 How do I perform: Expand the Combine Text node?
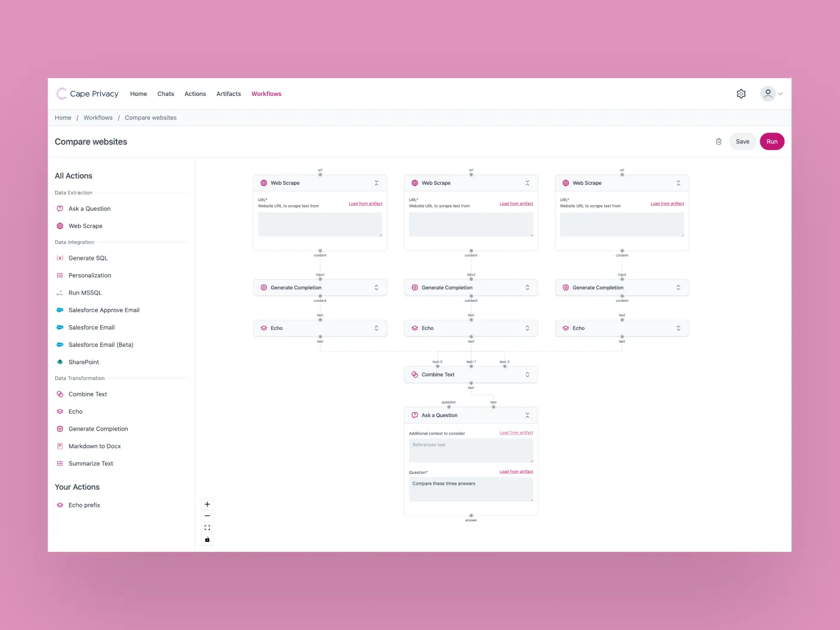point(527,374)
